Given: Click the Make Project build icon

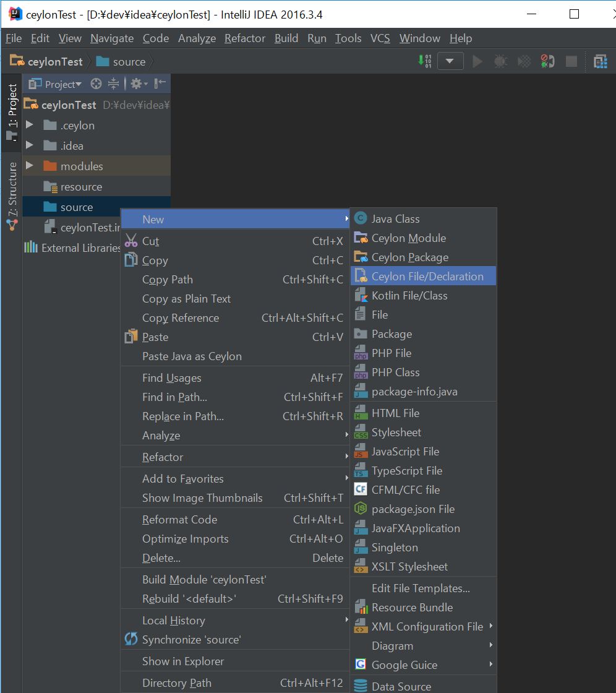Looking at the screenshot, I should [x=425, y=61].
